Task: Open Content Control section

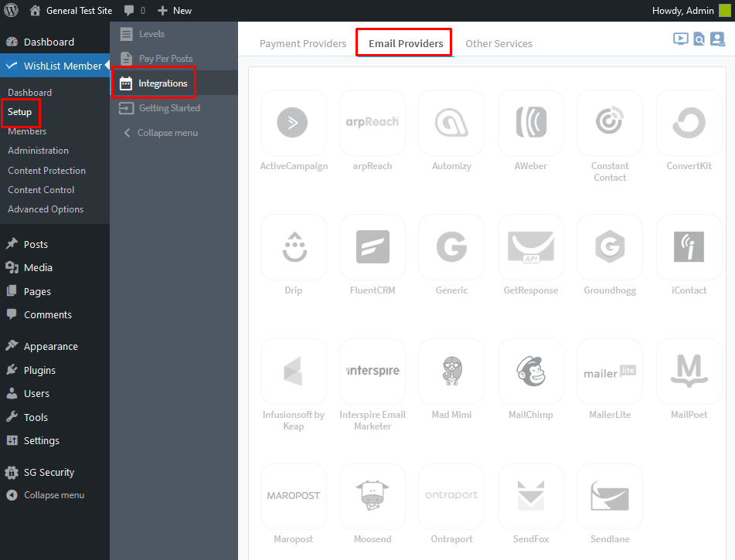Action: (x=41, y=190)
